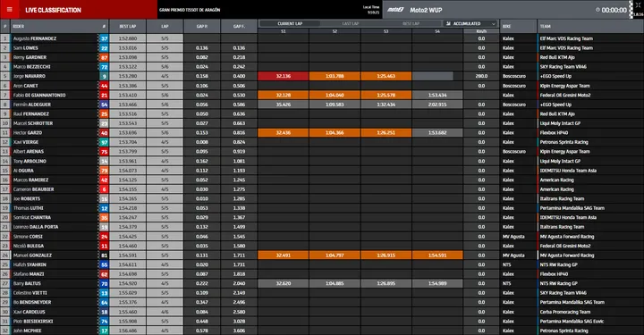Select rider Hector GARZO
This screenshot has width=644, height=335.
click(28, 133)
